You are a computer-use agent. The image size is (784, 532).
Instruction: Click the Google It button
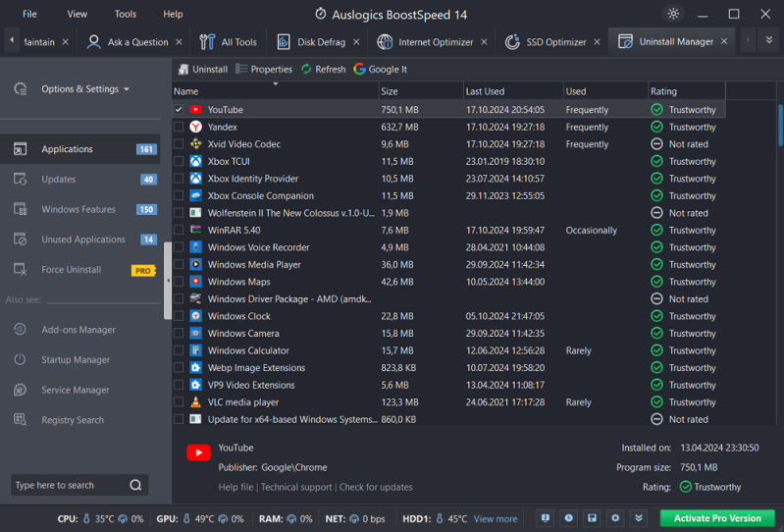tap(380, 70)
